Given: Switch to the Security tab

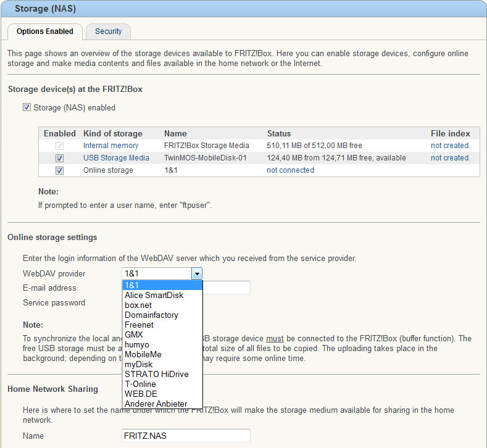Looking at the screenshot, I should (108, 31).
